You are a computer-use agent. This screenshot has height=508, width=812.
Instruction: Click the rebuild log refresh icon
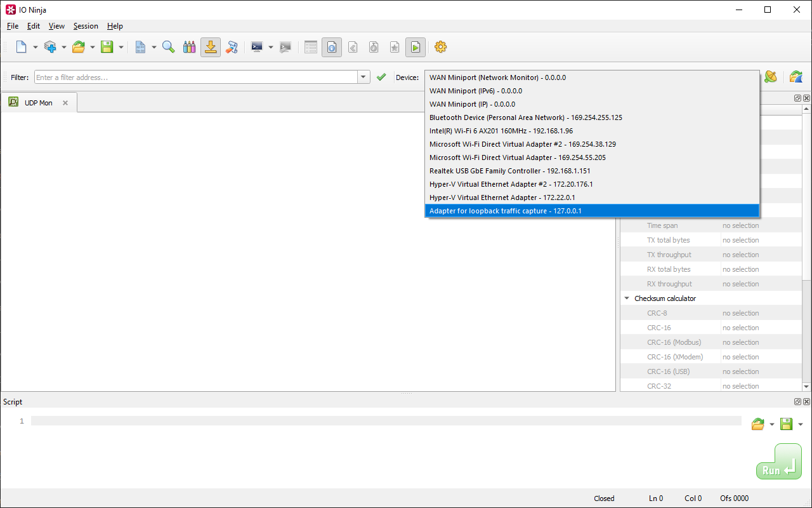coord(796,77)
